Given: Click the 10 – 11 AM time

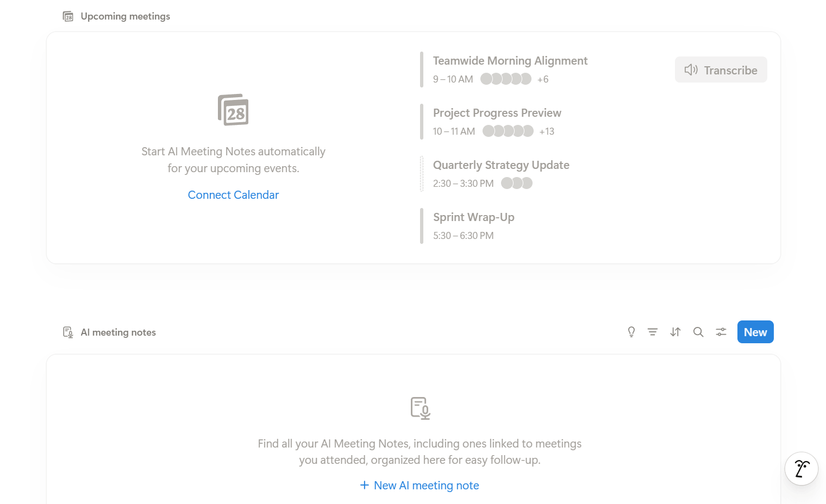Looking at the screenshot, I should 454,131.
